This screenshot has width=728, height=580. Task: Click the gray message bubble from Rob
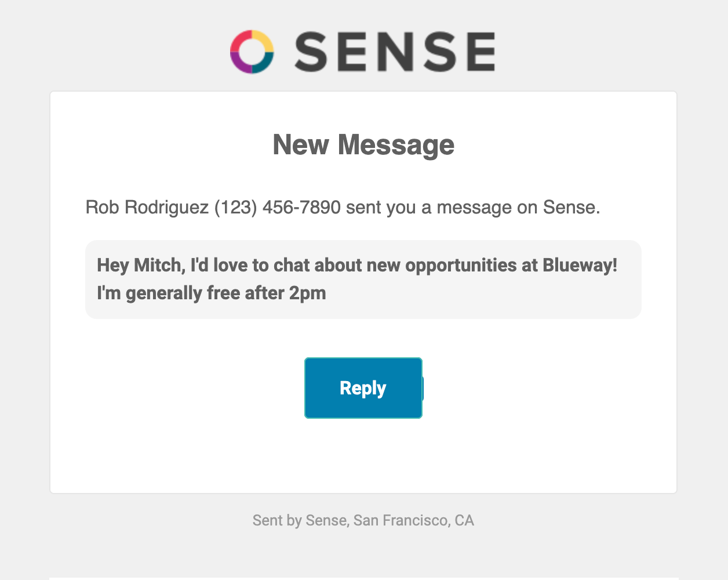click(363, 279)
